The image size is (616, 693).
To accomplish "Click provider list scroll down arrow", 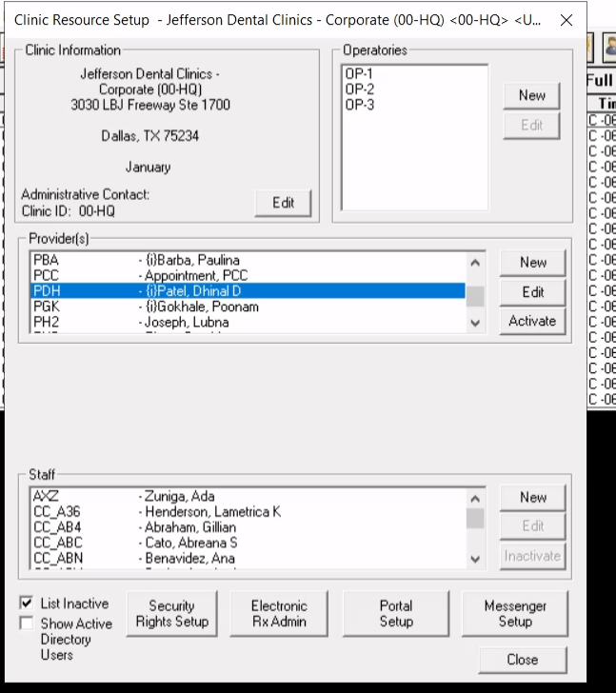I will (475, 323).
